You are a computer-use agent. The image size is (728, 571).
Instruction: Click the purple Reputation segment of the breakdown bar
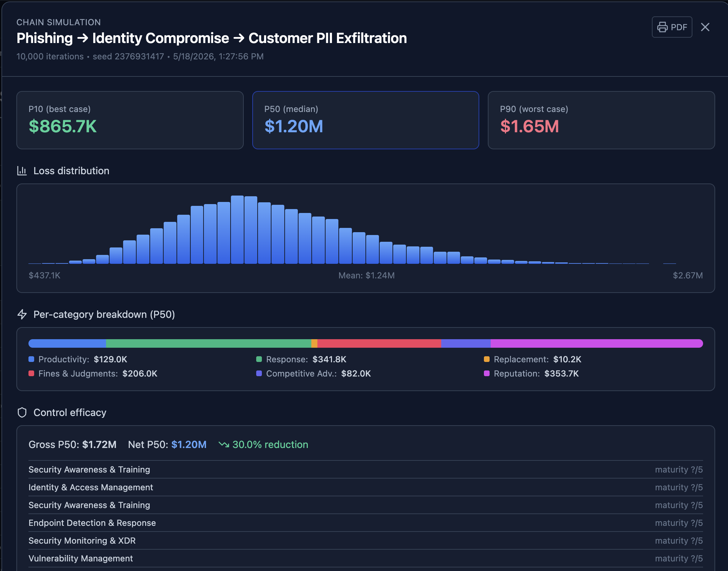(x=597, y=343)
